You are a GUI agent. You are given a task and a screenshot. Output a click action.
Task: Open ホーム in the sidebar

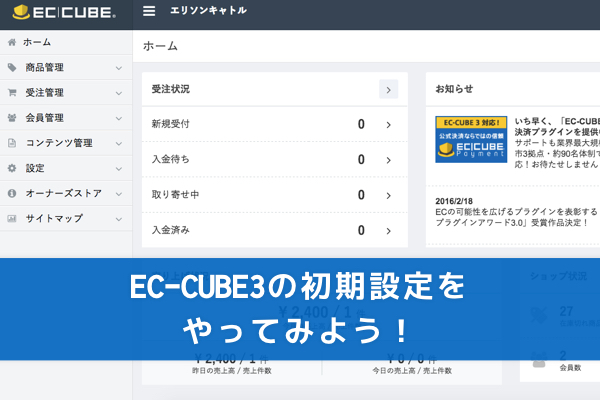(66, 42)
